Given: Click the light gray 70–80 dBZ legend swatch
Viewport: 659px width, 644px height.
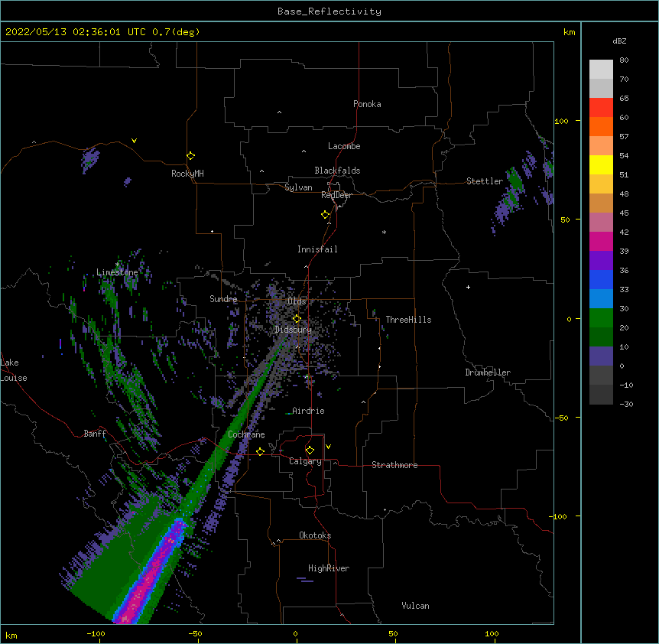Looking at the screenshot, I should (x=601, y=69).
